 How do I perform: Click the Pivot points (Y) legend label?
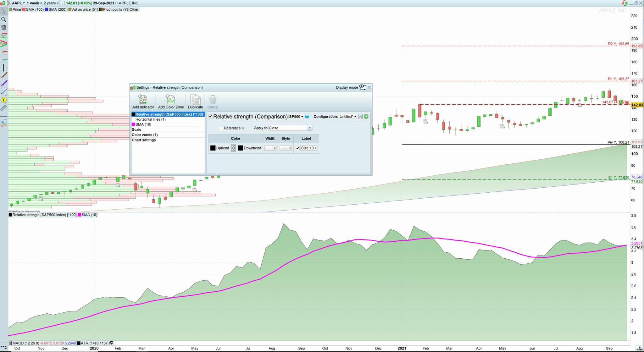pos(115,9)
